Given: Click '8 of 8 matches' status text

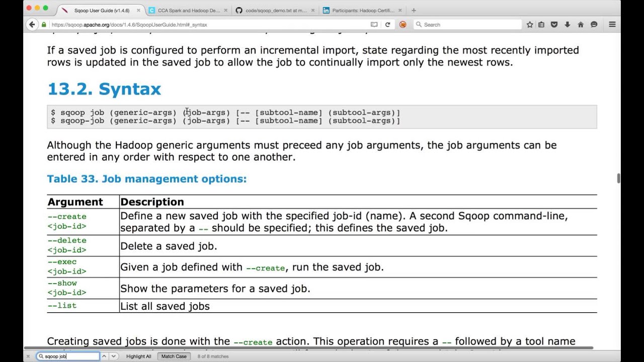Looking at the screenshot, I should 213,356.
